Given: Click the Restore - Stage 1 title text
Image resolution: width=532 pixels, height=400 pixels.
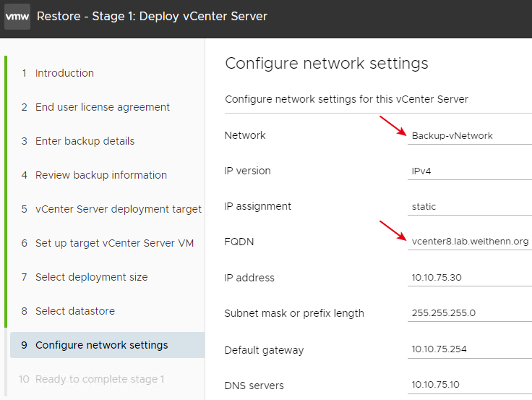Looking at the screenshot, I should click(x=152, y=17).
